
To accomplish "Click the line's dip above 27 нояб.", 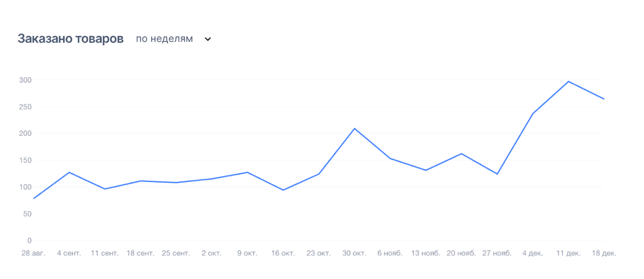I will pos(497,174).
